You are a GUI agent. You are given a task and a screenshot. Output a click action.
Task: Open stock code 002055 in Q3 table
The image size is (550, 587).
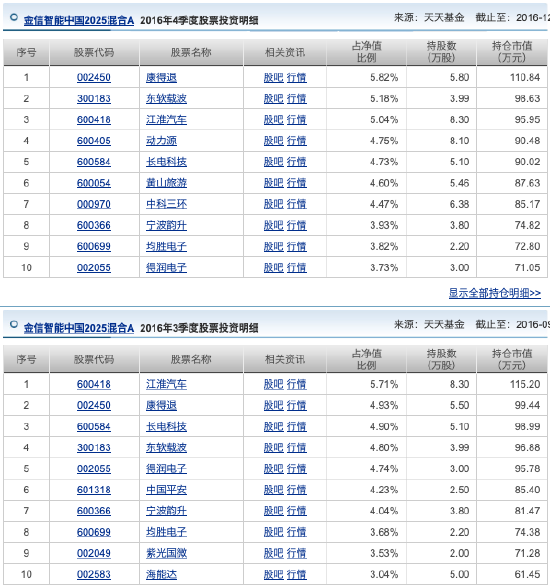pos(94,469)
